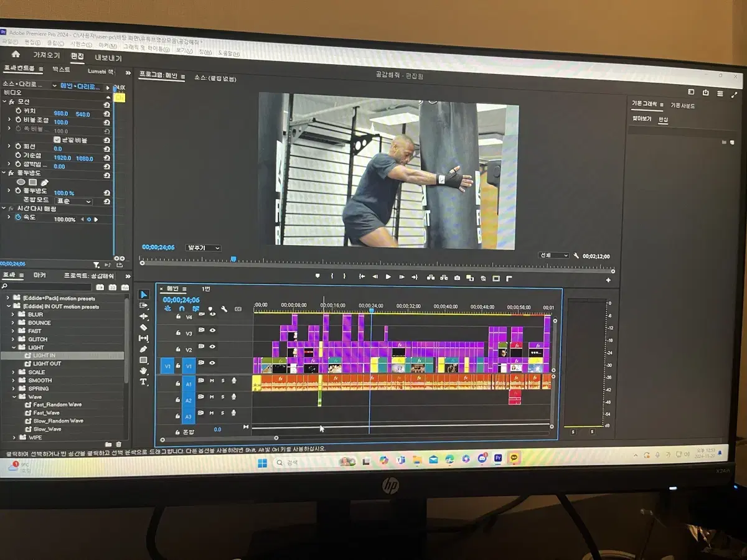Select the Hand tool
Screen dimensions: 747x560
(x=144, y=371)
